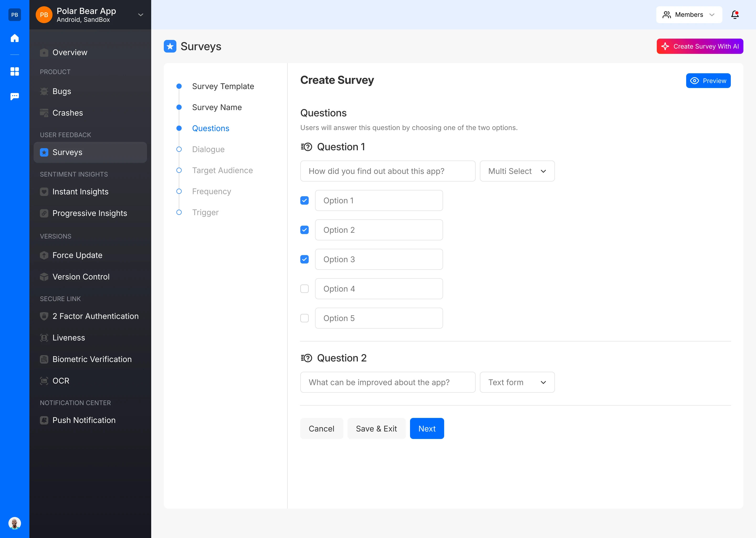Screen dimensions: 756x538
Task: Click the home icon in left rail
Action: pyautogui.click(x=14, y=38)
